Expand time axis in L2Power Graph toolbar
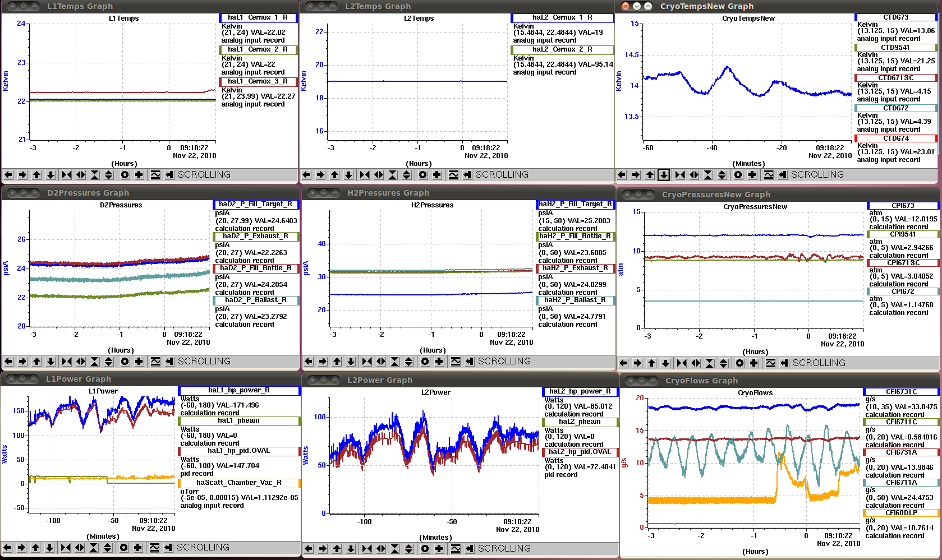This screenshot has width=942, height=560. pyautogui.click(x=381, y=549)
